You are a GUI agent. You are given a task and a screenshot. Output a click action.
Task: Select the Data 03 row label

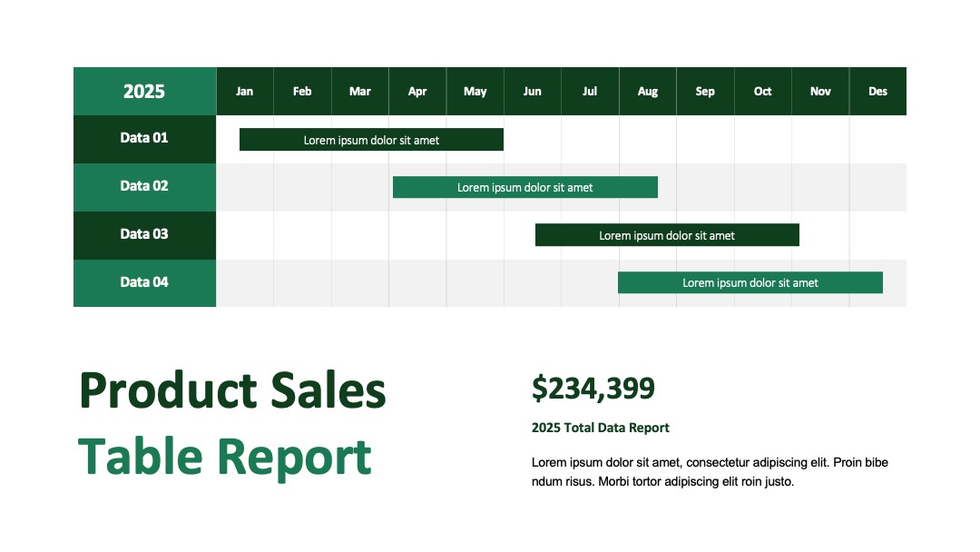(x=144, y=235)
